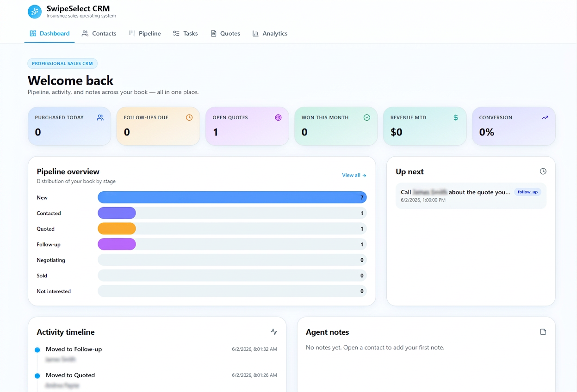Click the Professional Sales CRM badge
Screen dimensions: 577x392
(x=62, y=64)
